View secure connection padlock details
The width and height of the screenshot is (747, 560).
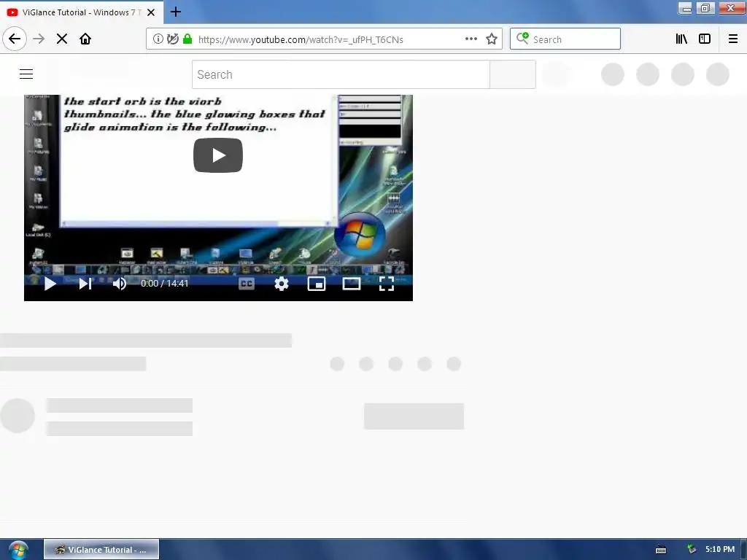187,39
